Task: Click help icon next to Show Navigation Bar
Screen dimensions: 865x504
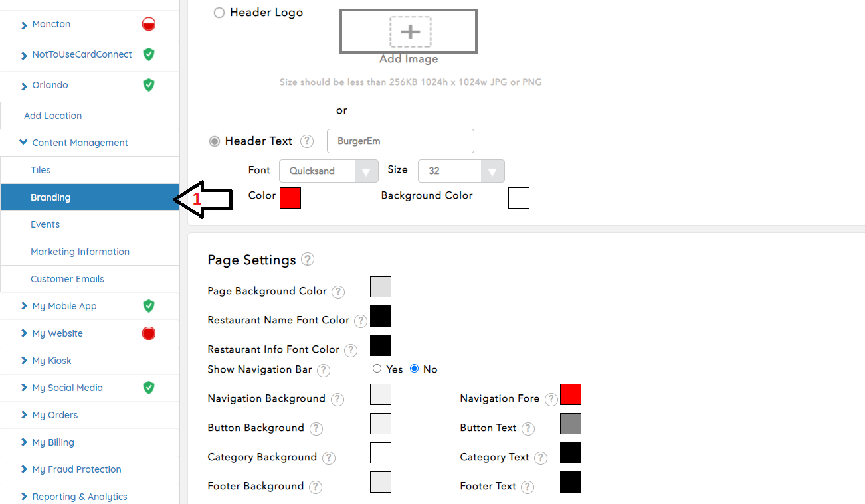Action: [x=324, y=370]
